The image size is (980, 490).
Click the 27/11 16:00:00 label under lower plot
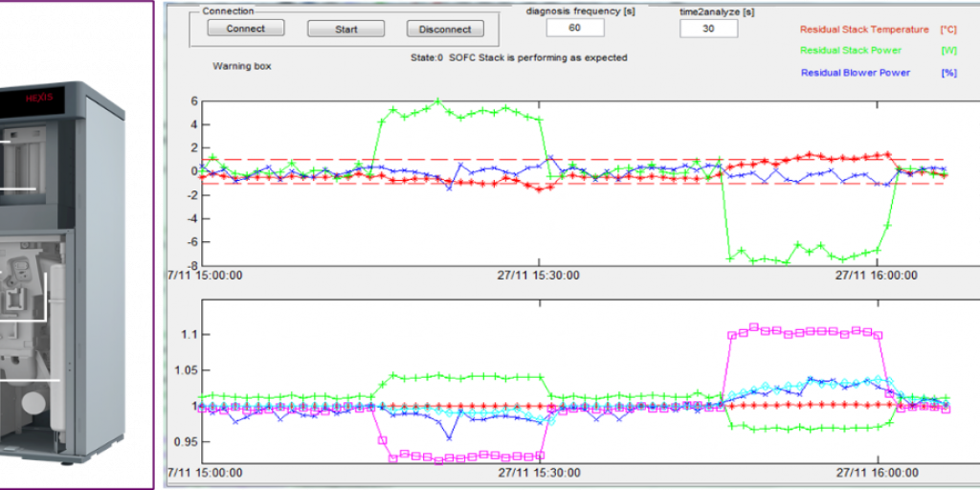[x=876, y=474]
